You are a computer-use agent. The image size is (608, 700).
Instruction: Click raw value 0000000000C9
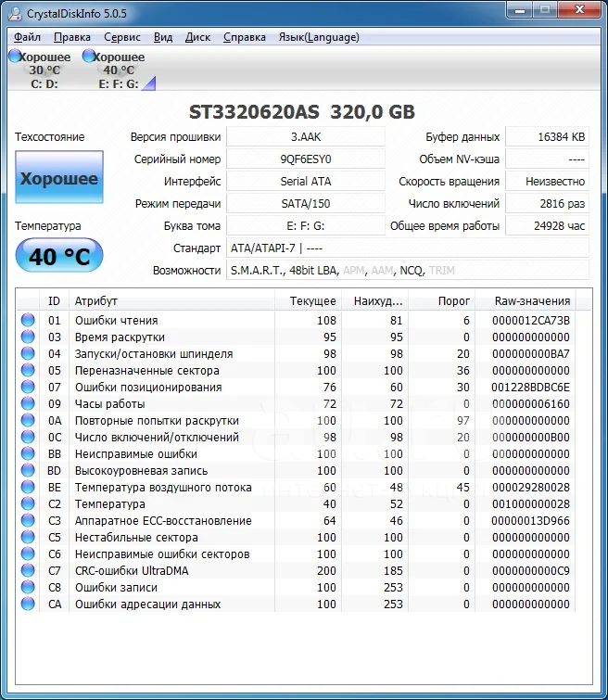pos(531,570)
